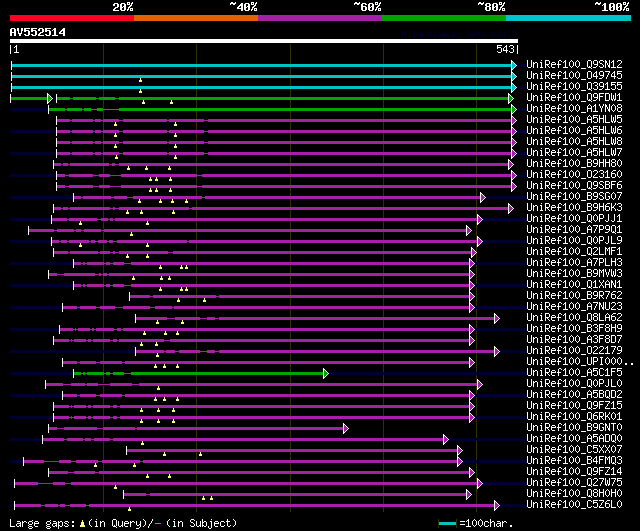Click the orange ~40% identity legend segment
This screenshot has height=531, width=640.
[196, 18]
